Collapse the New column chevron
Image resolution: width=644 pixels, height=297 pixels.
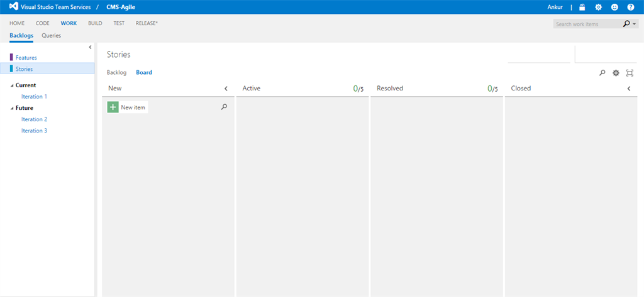click(226, 88)
